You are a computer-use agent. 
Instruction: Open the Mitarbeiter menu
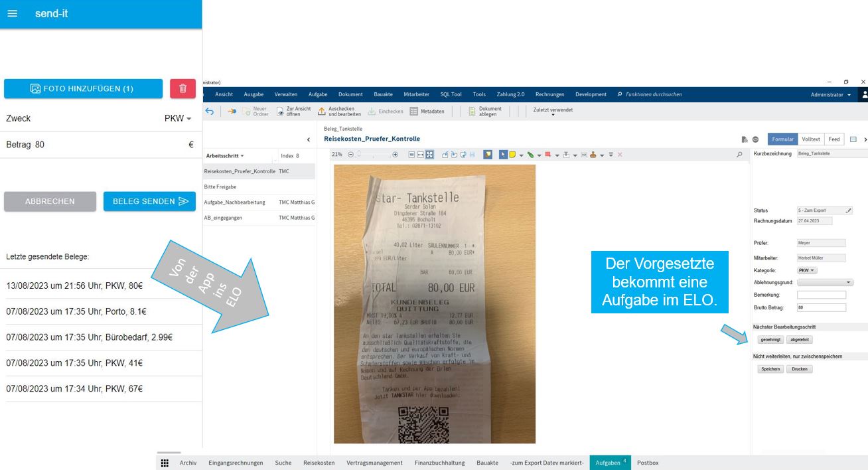point(416,94)
